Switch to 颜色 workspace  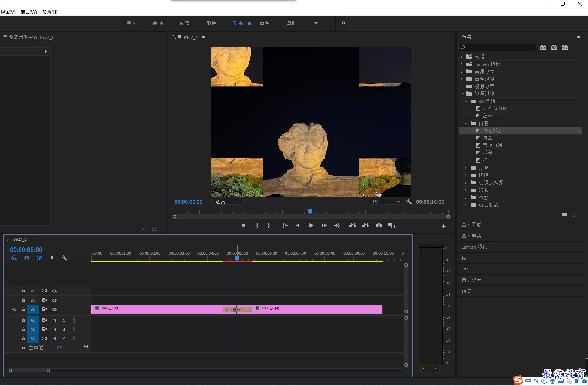[211, 23]
